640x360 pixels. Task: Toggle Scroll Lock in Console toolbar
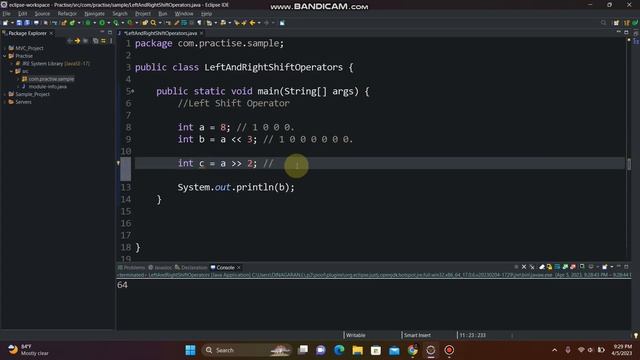click(549, 267)
